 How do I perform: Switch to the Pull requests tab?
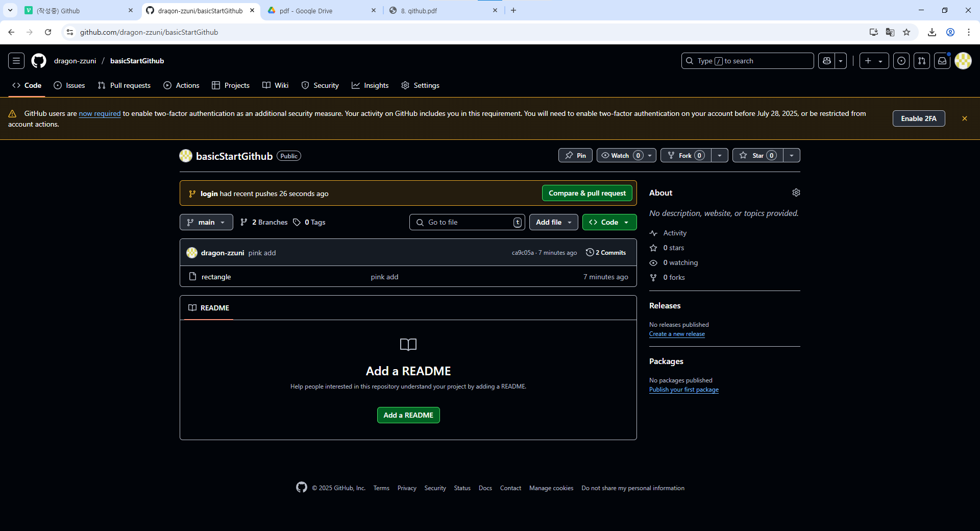click(x=124, y=85)
